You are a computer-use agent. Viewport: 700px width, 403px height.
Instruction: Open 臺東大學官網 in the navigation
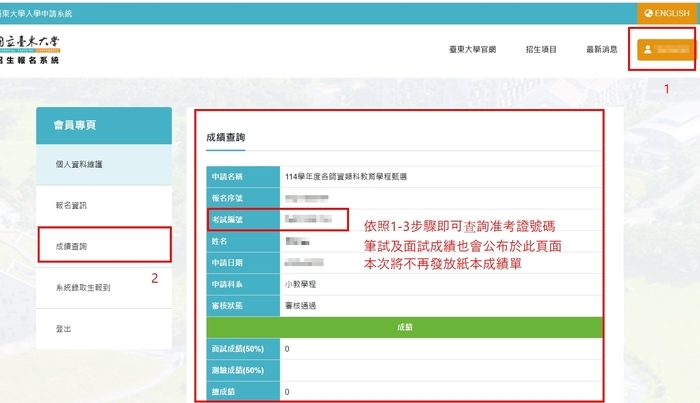pyautogui.click(x=474, y=50)
